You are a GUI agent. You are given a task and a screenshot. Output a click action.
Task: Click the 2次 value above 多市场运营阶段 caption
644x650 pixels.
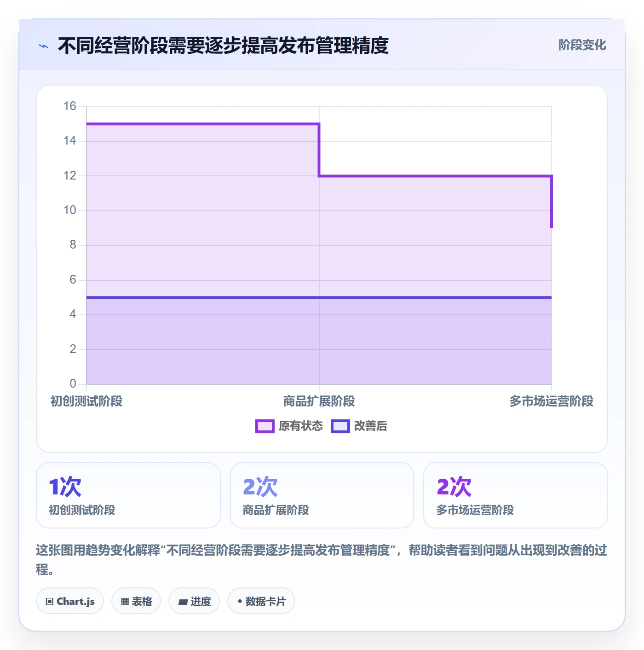click(454, 487)
